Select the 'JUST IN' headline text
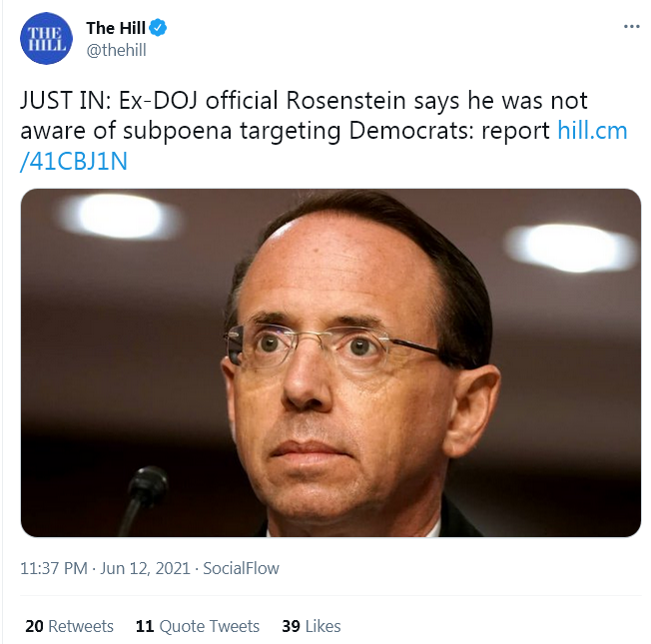651x644 pixels. click(x=65, y=100)
